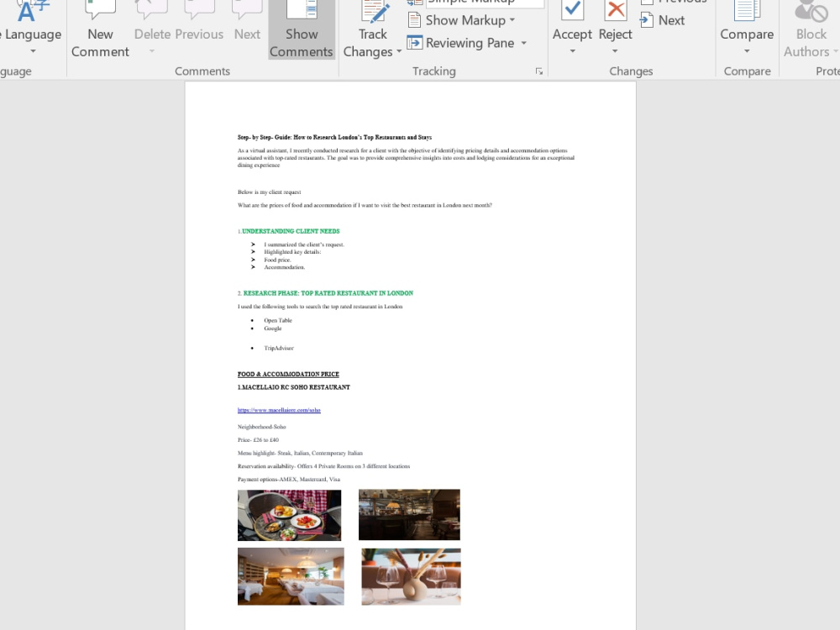Open the Reviewing Pane
840x630 pixels.
(461, 43)
